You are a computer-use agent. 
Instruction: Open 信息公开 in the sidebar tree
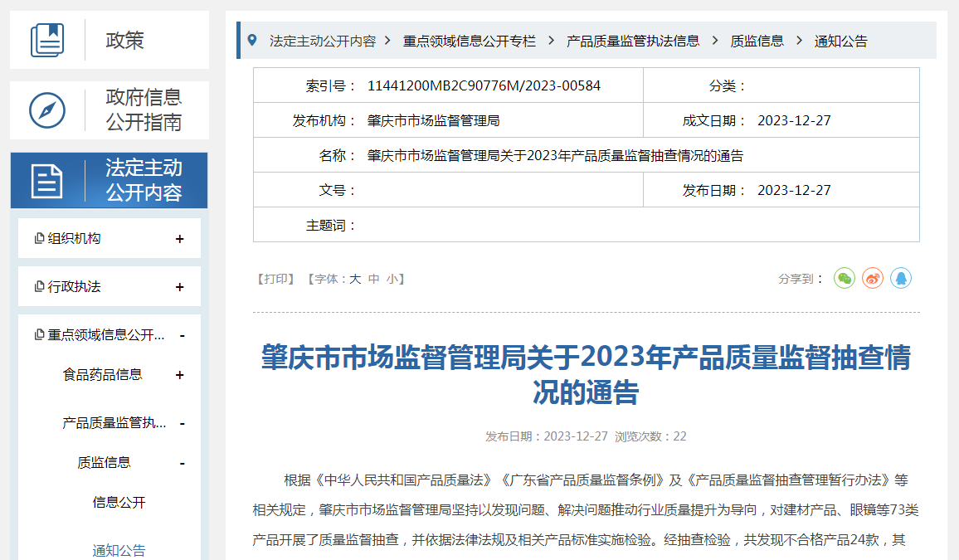[x=119, y=503]
